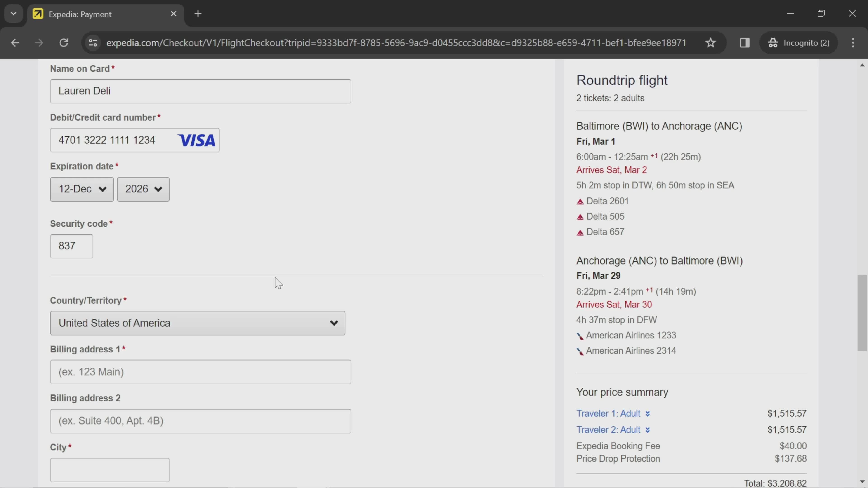
Task: Minimize the browser window
Action: tap(790, 14)
